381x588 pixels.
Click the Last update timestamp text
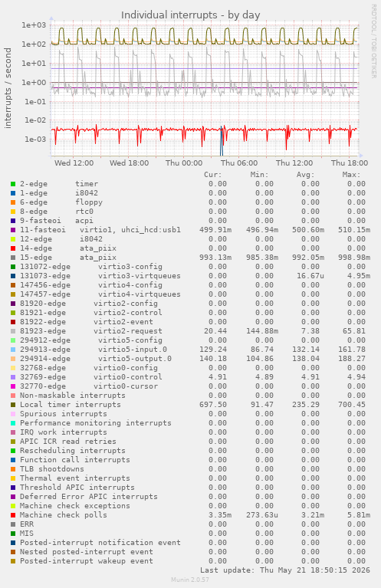pyautogui.click(x=285, y=570)
